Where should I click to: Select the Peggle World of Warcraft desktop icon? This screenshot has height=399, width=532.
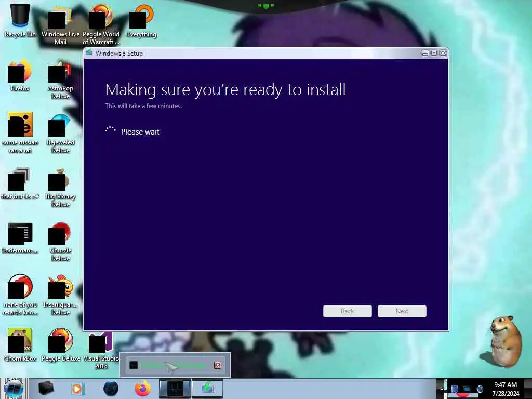[101, 24]
